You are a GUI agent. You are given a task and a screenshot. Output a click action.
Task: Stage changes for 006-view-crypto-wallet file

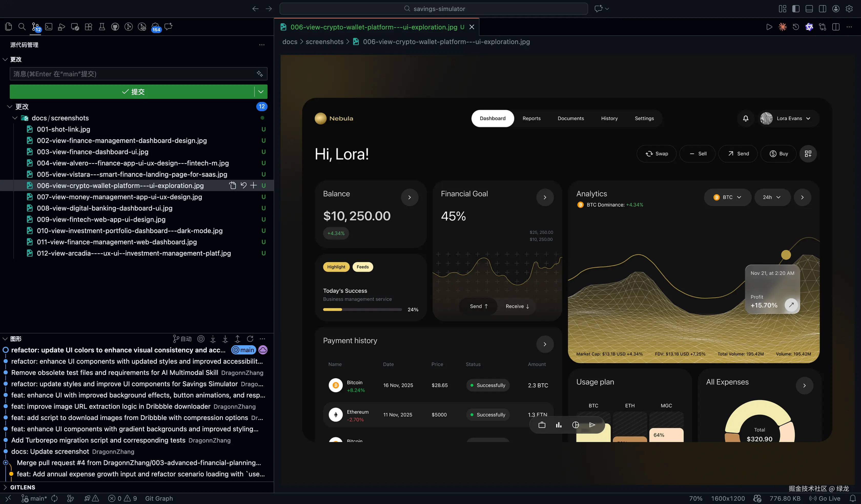point(253,185)
